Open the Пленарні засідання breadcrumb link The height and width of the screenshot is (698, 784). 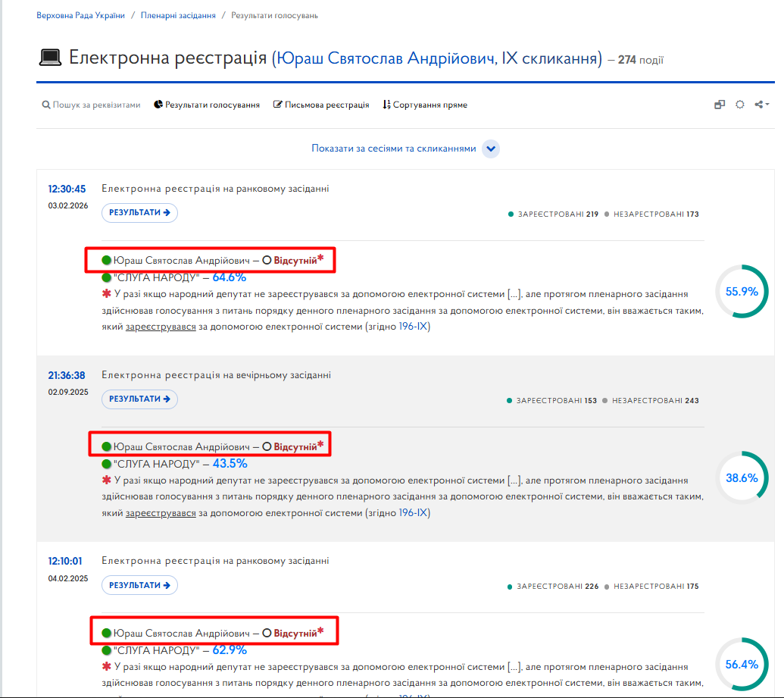coord(178,15)
